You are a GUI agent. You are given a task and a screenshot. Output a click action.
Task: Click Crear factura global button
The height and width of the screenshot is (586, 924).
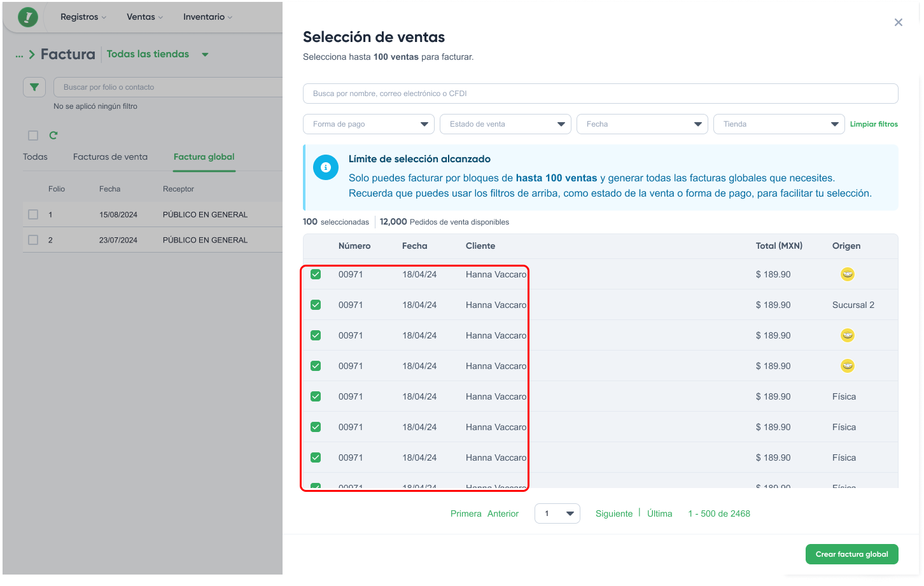(x=852, y=554)
